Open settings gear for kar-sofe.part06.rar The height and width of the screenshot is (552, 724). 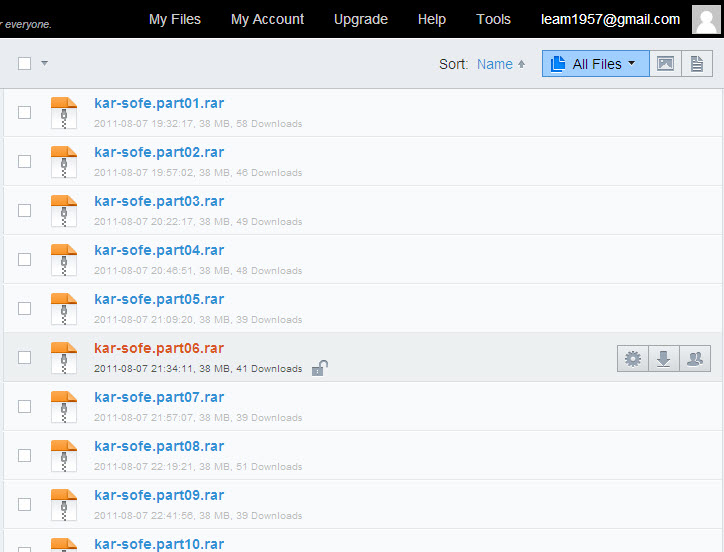click(x=633, y=358)
